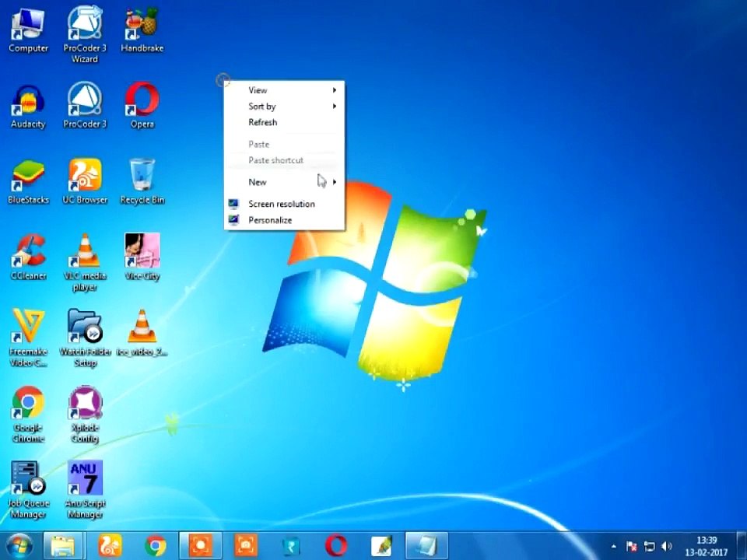This screenshot has width=747, height=560.
Task: Open the network tray icon
Action: (x=649, y=546)
